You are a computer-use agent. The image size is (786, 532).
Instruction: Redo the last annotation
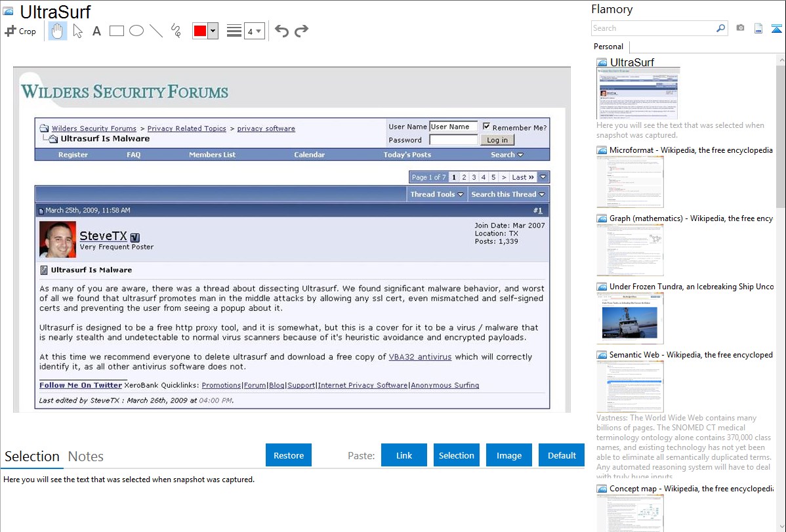tap(301, 31)
